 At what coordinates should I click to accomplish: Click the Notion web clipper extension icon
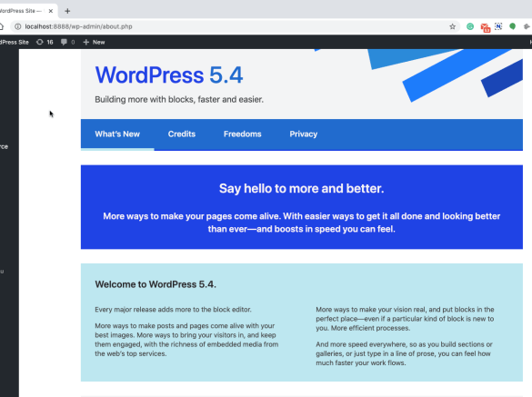(498, 26)
